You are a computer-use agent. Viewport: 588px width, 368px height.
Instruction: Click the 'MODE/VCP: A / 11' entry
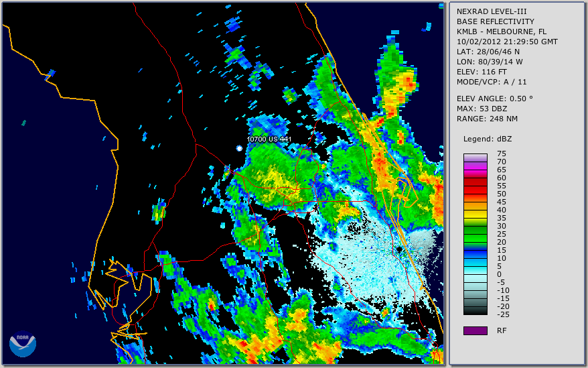coord(492,82)
